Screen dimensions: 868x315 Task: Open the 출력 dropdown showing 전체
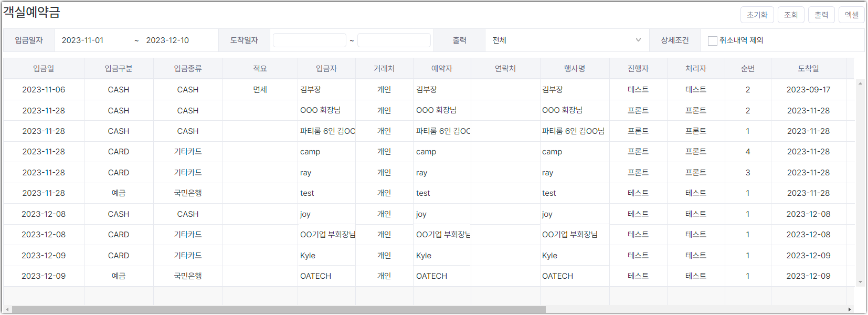[567, 40]
